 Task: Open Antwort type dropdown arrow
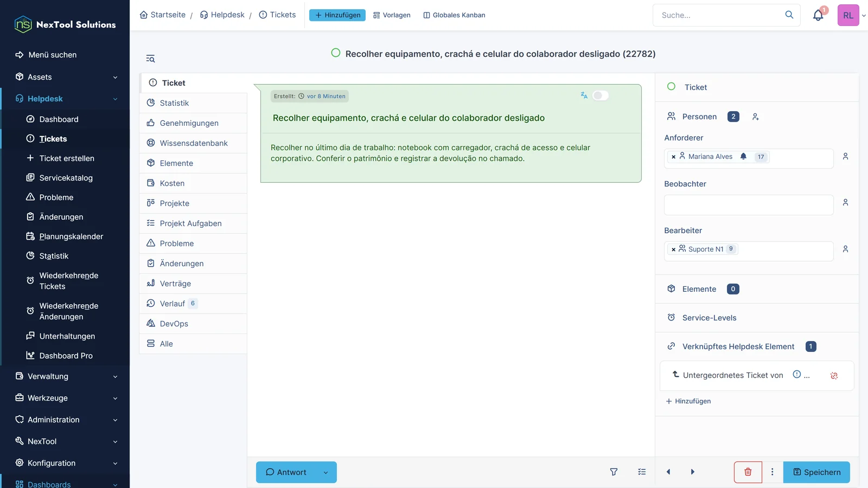pos(325,472)
